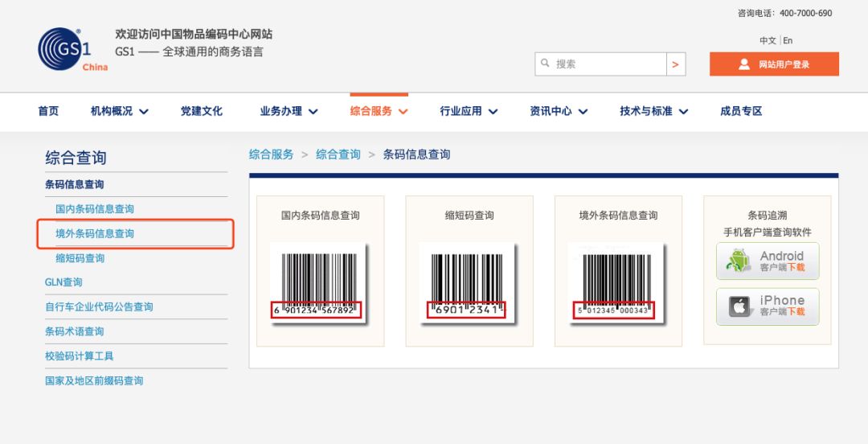The image size is (868, 444).
Task: Go to the 首页 home tab
Action: (x=48, y=112)
